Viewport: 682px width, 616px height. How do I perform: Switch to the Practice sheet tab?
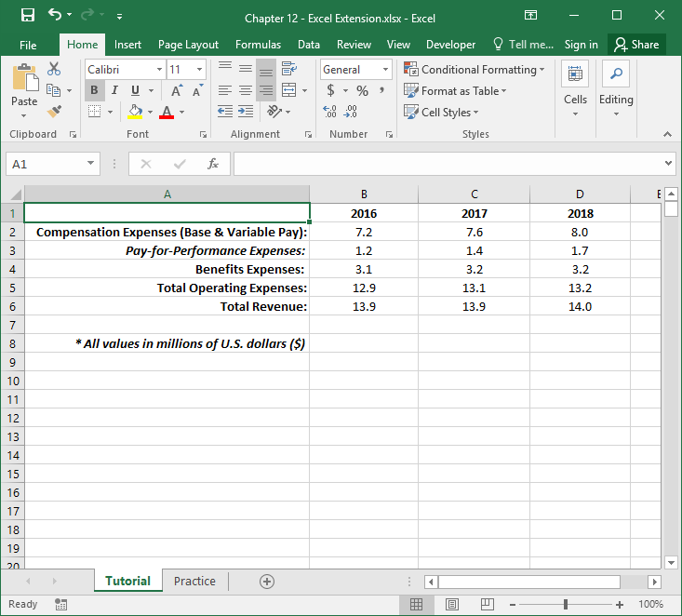tap(194, 582)
